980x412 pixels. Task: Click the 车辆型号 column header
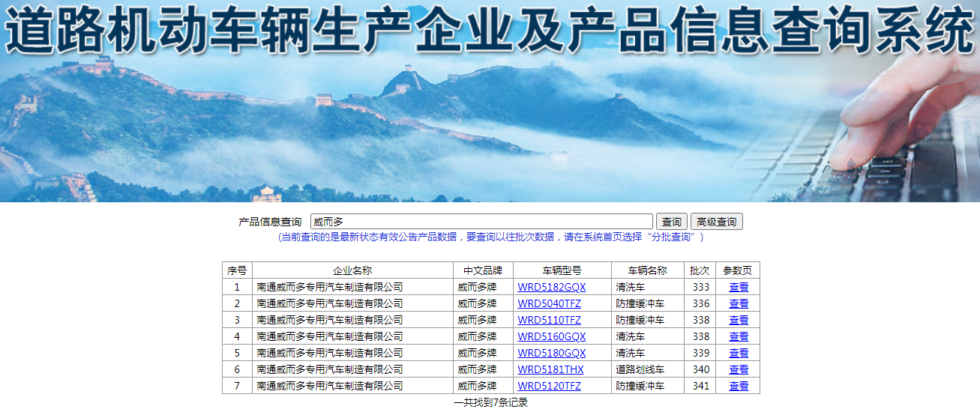coord(562,270)
